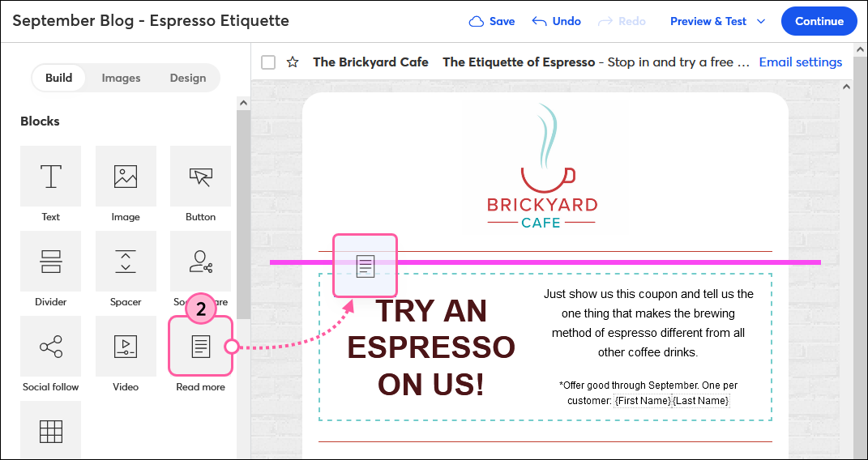Click sender name The Brickyard Cafe
The image size is (868, 460).
point(370,62)
